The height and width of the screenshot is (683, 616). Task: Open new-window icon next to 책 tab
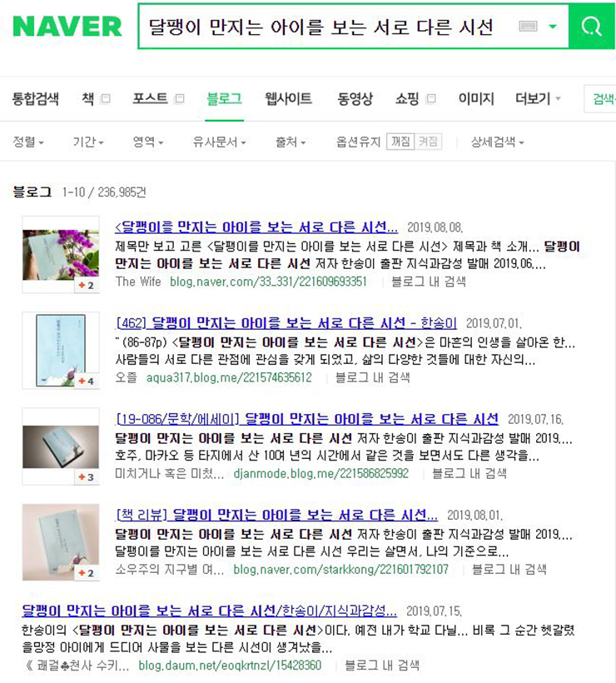[x=105, y=99]
